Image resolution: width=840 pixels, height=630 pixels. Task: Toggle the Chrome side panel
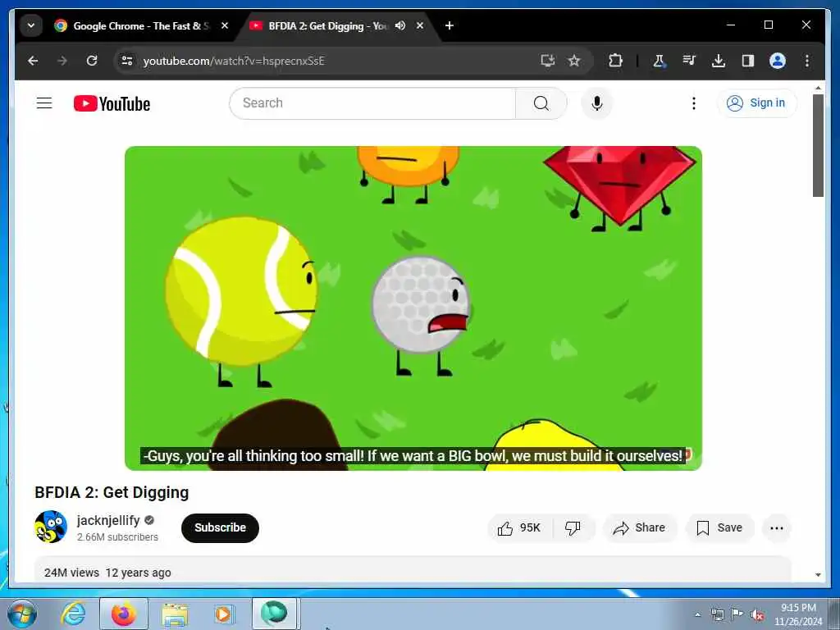pyautogui.click(x=748, y=61)
